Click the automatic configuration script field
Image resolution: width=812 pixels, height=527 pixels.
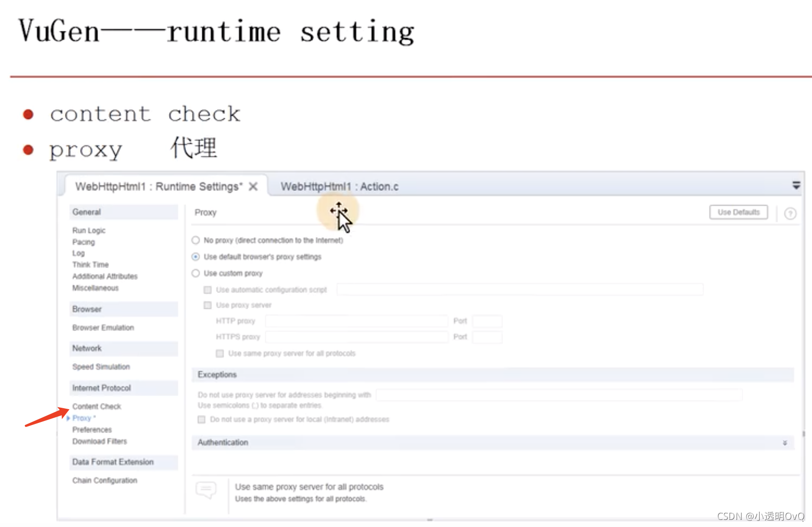pos(520,289)
